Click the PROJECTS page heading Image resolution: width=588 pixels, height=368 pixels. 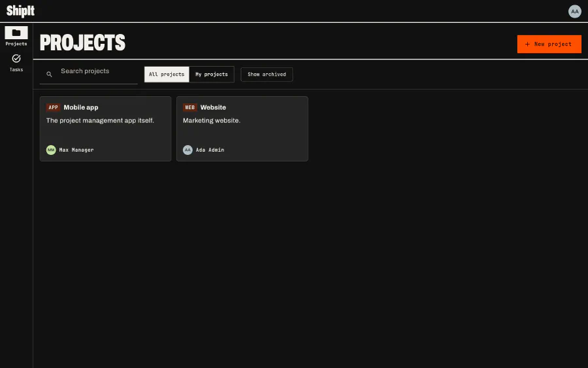point(82,42)
